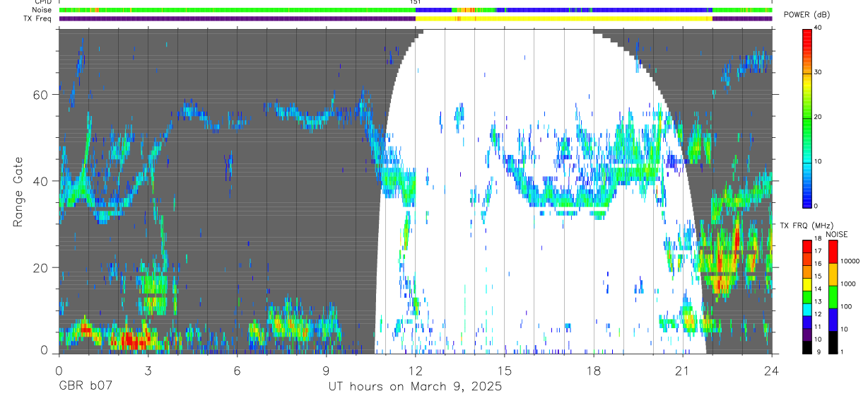
Task: Click the NOISE legend title
Action: [x=836, y=234]
